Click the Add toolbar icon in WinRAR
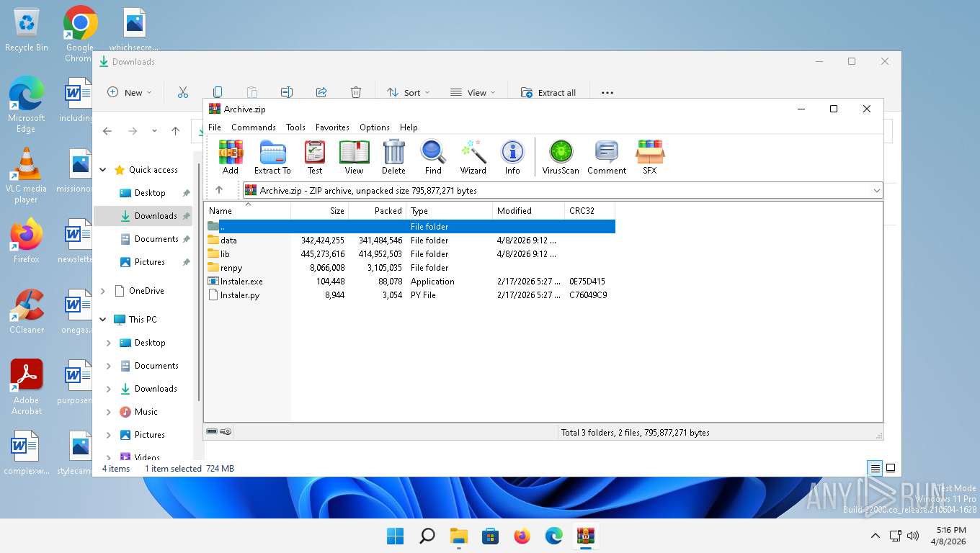The height and width of the screenshot is (553, 980). tap(231, 157)
